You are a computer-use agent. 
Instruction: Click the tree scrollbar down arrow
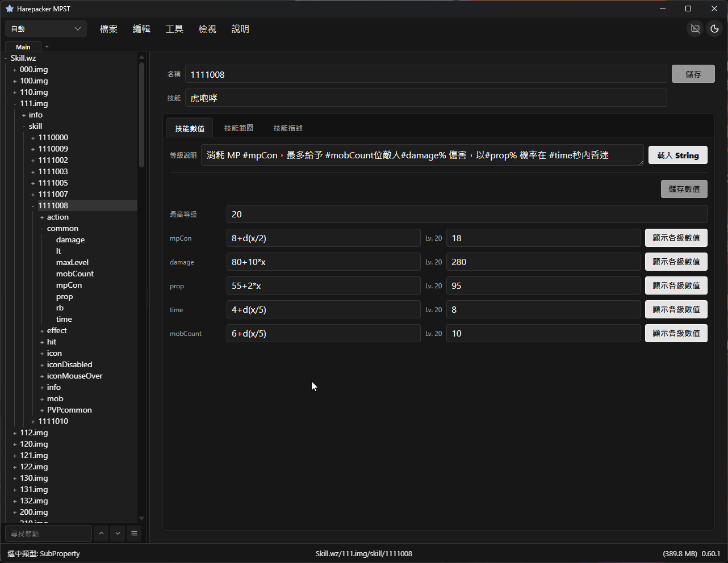141,518
